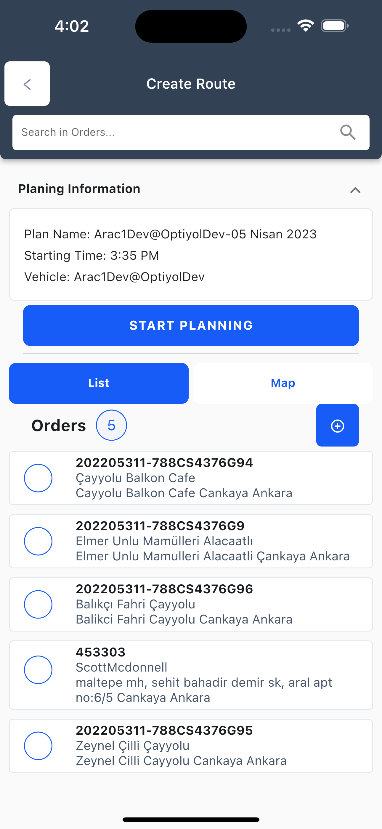
Task: Click the Wi-Fi status icon
Action: 305,25
